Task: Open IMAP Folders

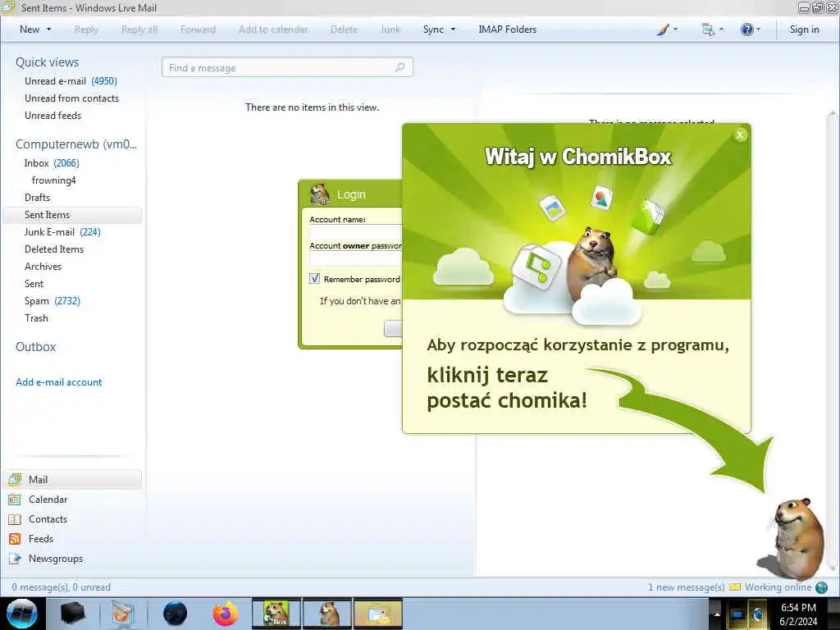Action: coord(507,30)
